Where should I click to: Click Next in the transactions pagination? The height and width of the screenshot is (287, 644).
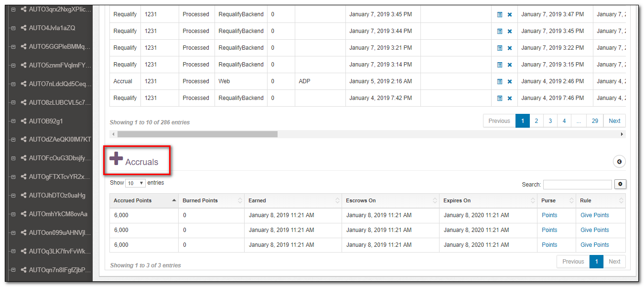614,121
